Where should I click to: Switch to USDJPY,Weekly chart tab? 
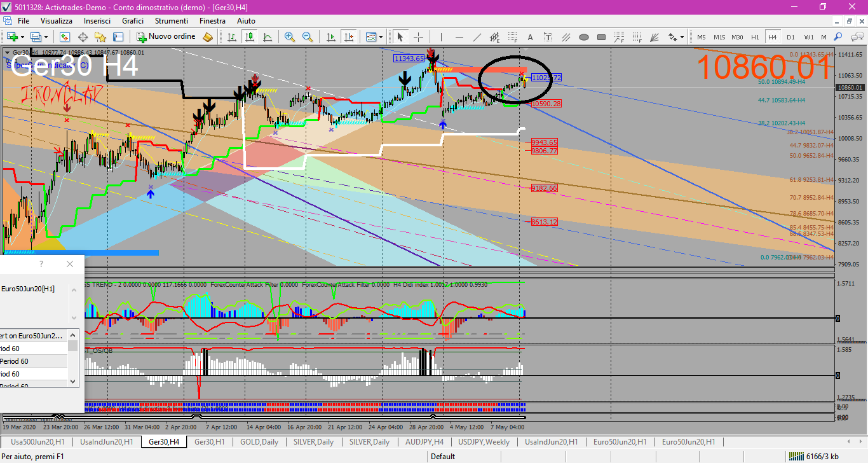[484, 441]
